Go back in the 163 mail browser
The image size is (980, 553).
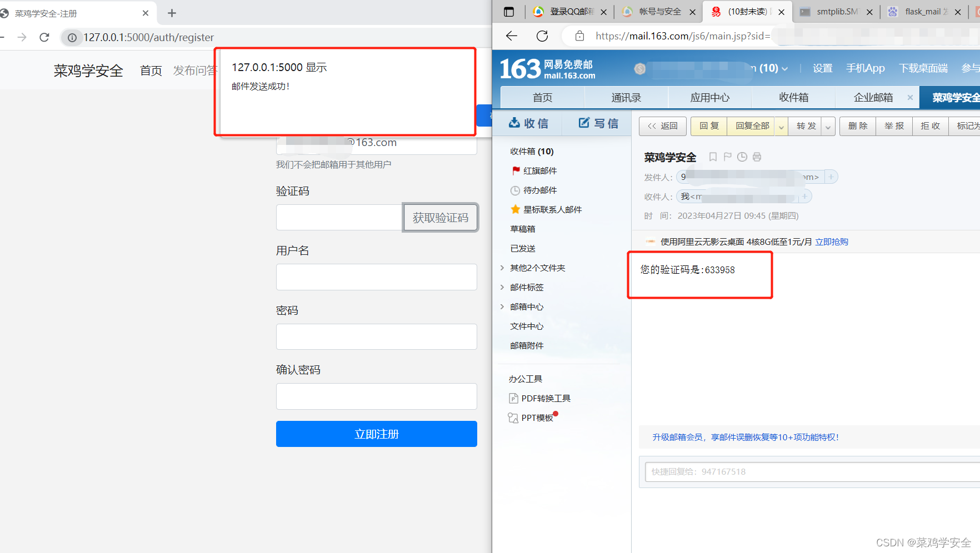(512, 36)
